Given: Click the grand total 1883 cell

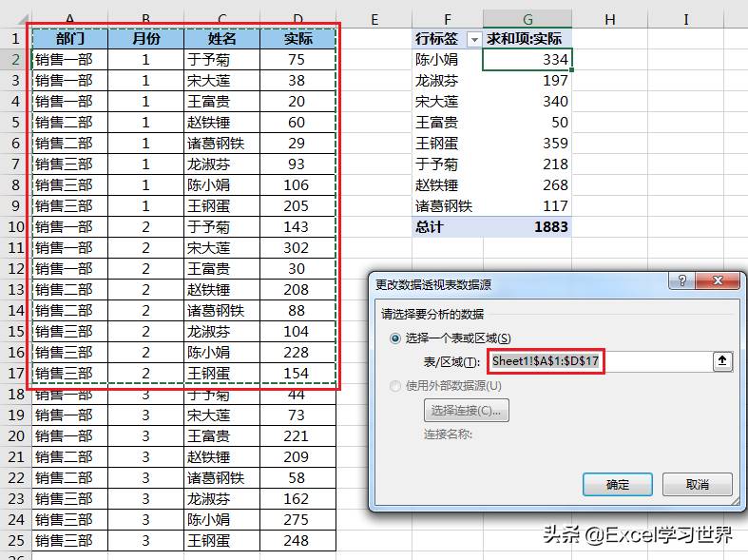Looking at the screenshot, I should tap(527, 227).
